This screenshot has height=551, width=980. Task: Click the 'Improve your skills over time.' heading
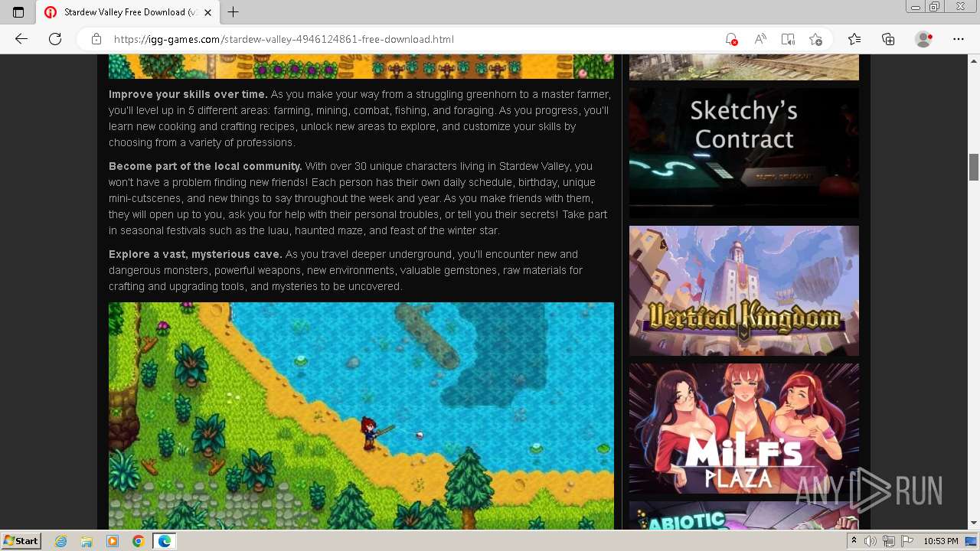[x=188, y=94]
